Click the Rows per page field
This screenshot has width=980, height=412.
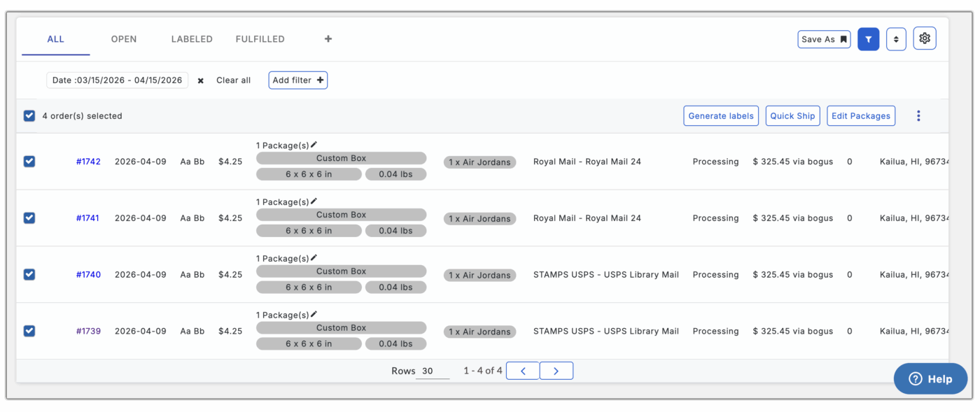(x=433, y=371)
